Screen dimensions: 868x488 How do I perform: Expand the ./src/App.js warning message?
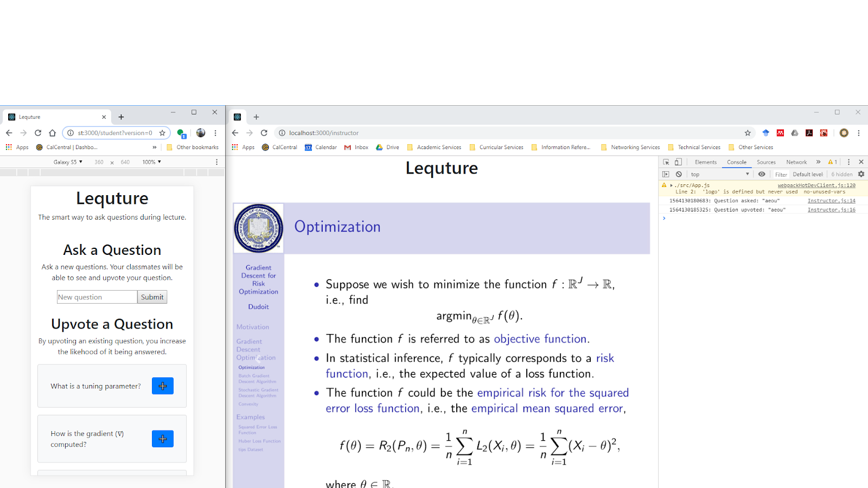[x=671, y=185]
